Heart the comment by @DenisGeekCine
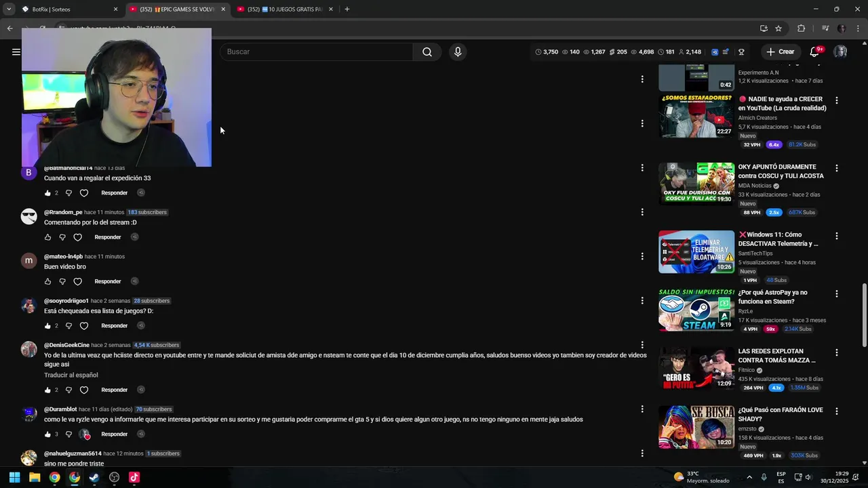Image resolution: width=868 pixels, height=488 pixels. pos(84,390)
